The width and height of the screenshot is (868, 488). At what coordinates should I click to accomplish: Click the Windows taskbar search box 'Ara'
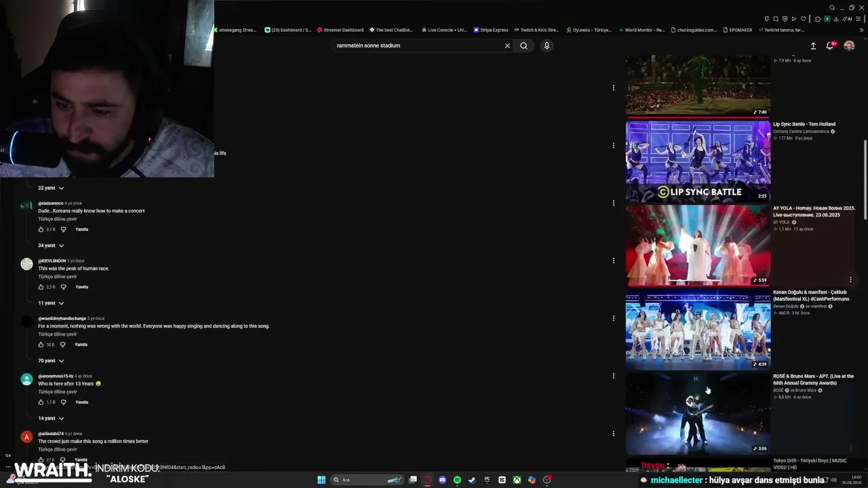368,480
